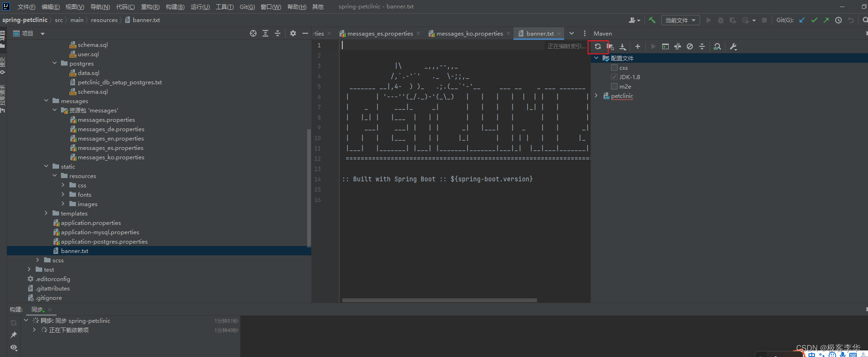Open the 当前文件 run configuration dropdown
The height and width of the screenshot is (357, 868).
coord(680,20)
